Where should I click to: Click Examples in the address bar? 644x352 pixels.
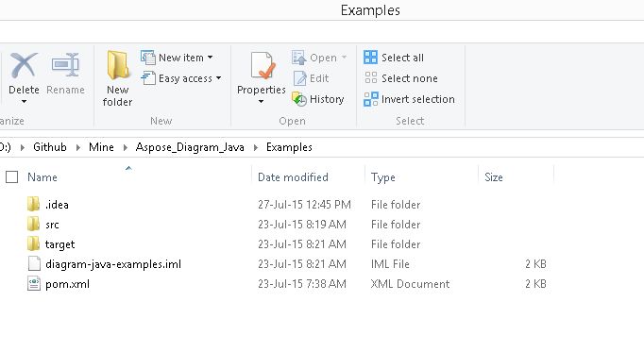[289, 147]
